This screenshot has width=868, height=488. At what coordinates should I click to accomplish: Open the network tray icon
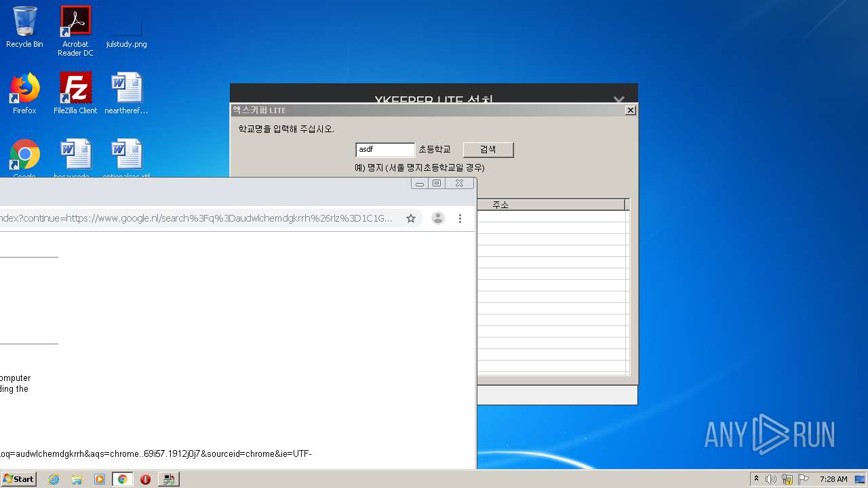(787, 479)
